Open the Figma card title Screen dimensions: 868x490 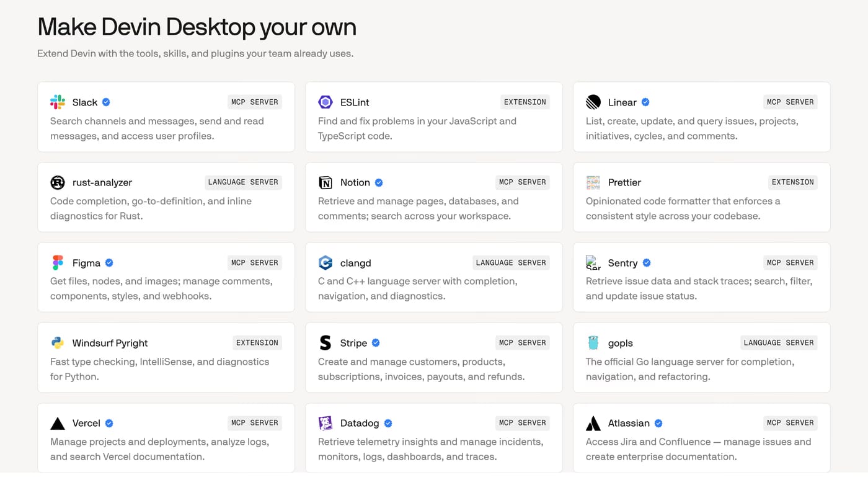pyautogui.click(x=87, y=263)
